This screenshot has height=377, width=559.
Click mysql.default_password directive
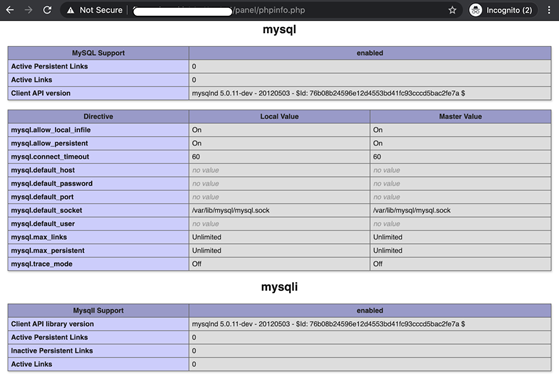tap(52, 184)
